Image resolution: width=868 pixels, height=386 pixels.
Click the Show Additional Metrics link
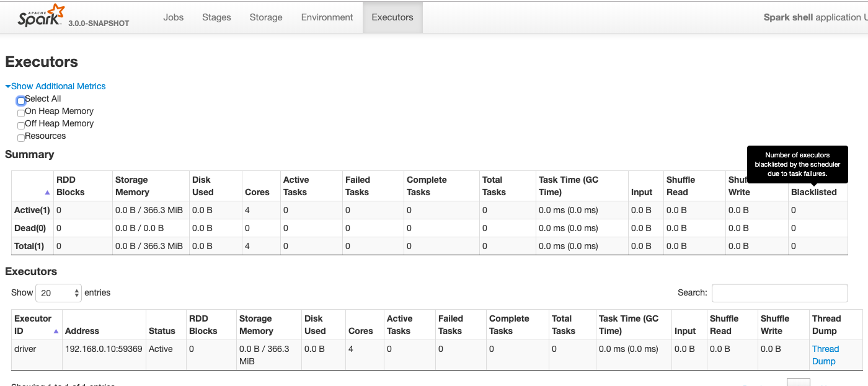click(58, 86)
